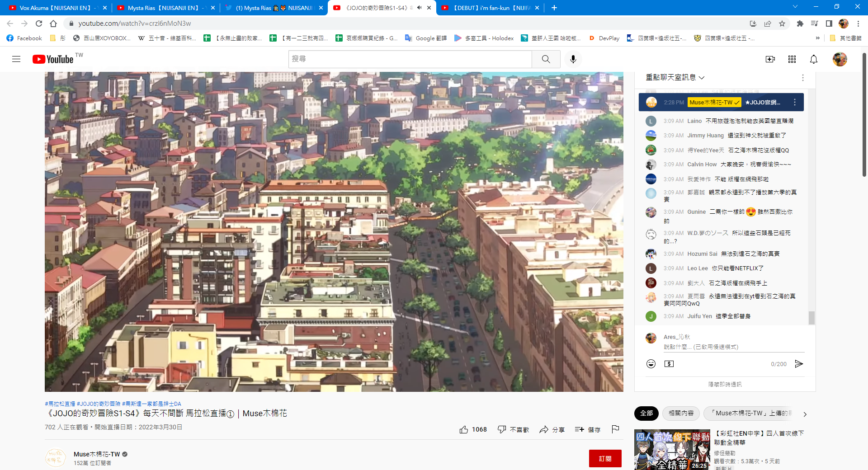This screenshot has width=868, height=470.
Task: Send the chat message arrow
Action: click(x=799, y=364)
